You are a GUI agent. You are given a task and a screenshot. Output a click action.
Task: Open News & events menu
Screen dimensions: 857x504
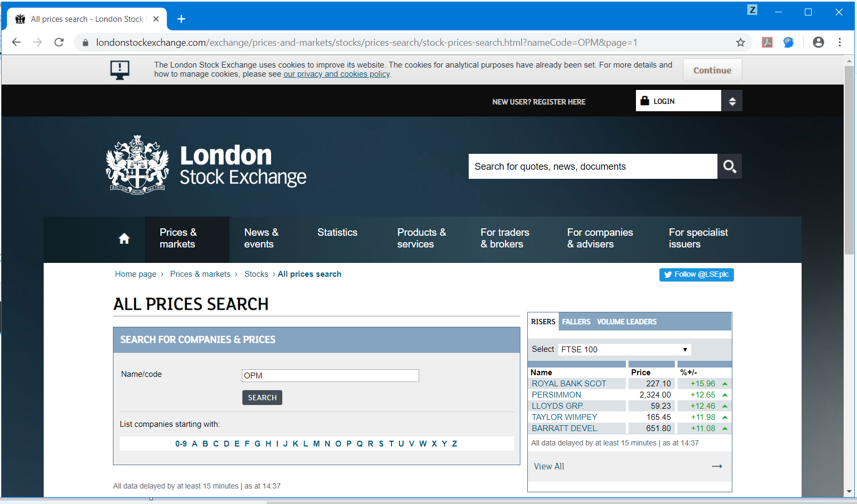[x=261, y=238]
